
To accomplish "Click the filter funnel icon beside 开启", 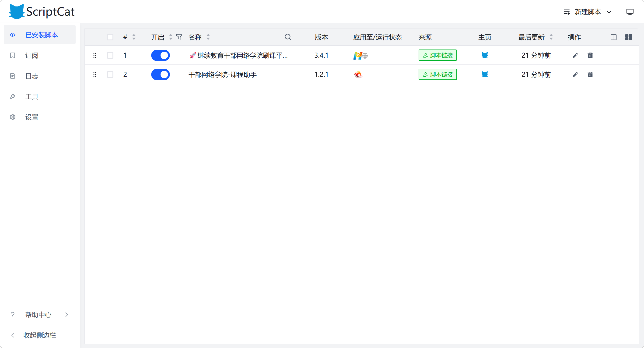I will (179, 37).
